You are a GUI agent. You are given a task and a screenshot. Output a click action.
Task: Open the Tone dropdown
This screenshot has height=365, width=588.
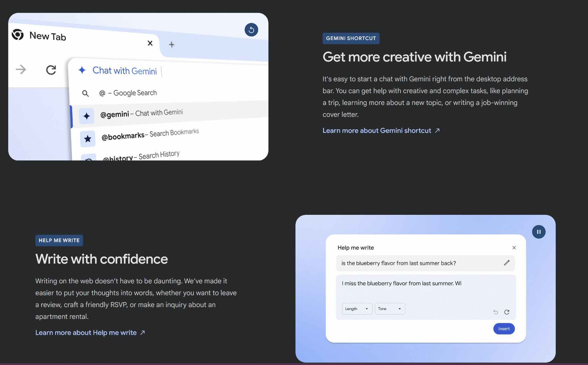pyautogui.click(x=390, y=309)
